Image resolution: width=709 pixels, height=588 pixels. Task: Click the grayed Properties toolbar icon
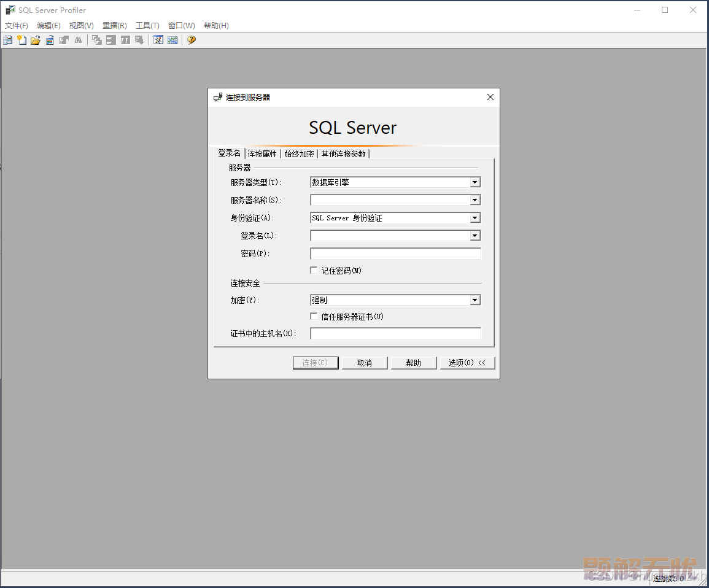pyautogui.click(x=64, y=41)
